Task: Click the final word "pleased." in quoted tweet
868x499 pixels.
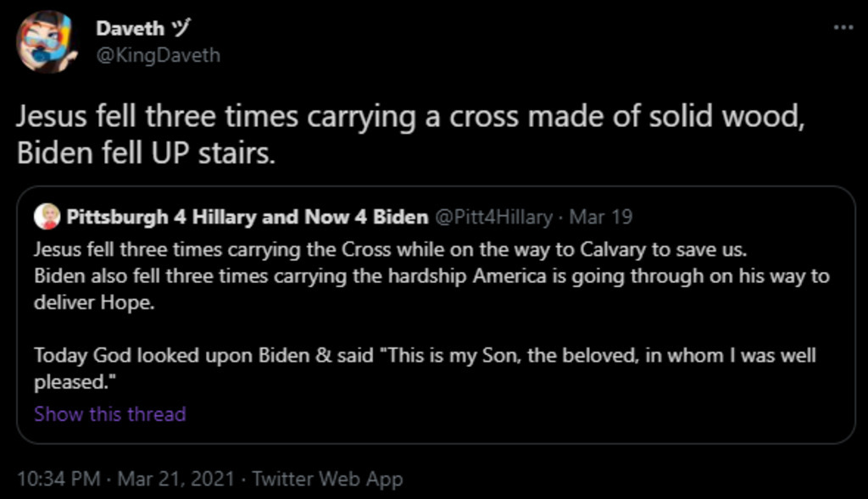Action: pos(75,381)
